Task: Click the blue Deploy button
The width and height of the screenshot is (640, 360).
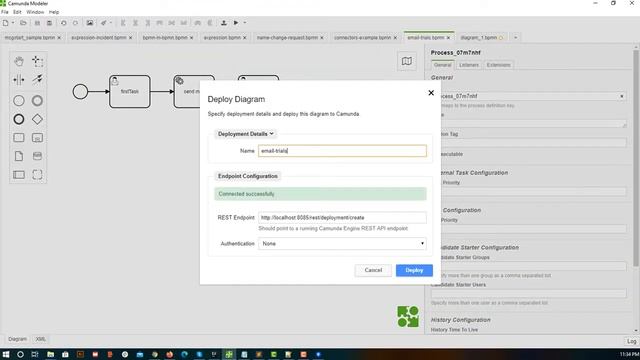Action: [x=414, y=270]
